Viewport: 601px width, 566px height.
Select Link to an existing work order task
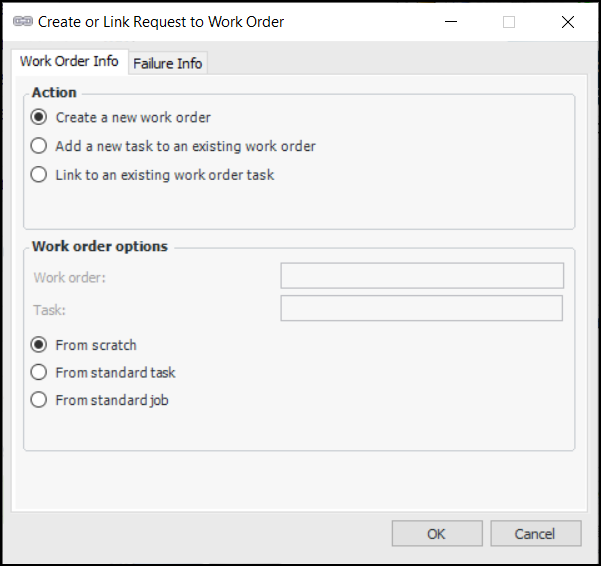click(x=39, y=175)
